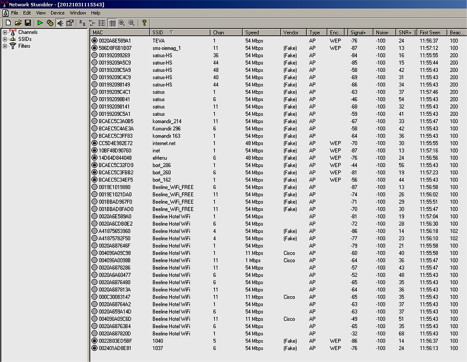Select the 'eMenu' SSID cell
Screen dimensions: 467x362
(160, 158)
